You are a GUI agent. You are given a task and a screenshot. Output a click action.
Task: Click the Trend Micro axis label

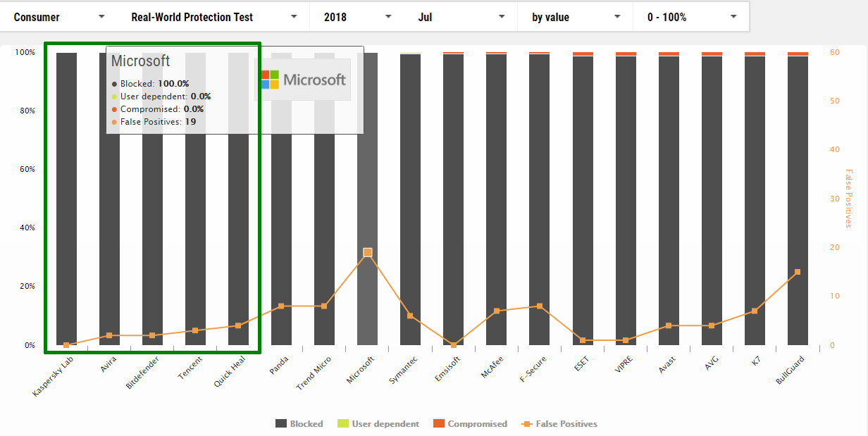click(x=314, y=373)
